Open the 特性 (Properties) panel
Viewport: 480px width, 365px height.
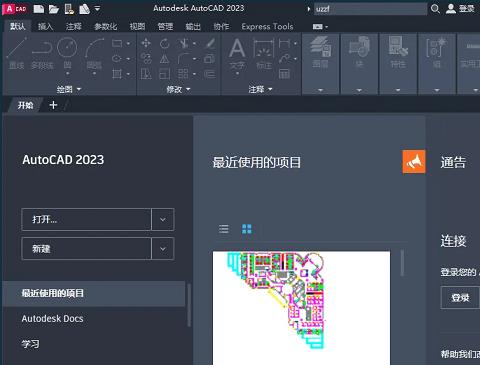398,63
